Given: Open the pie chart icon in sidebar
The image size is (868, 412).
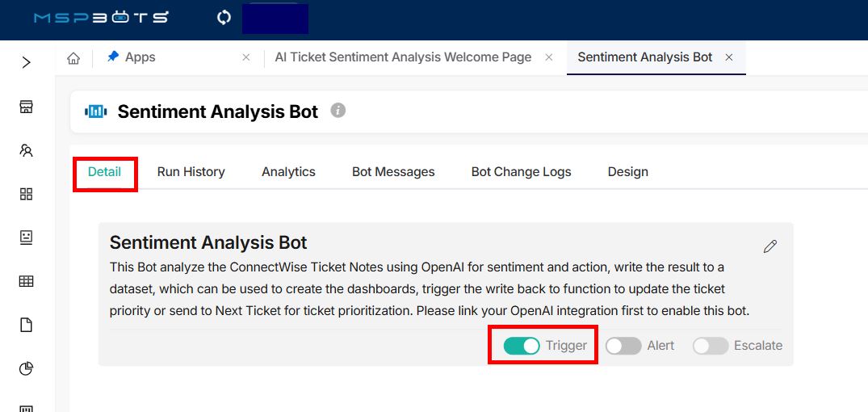Looking at the screenshot, I should [26, 369].
